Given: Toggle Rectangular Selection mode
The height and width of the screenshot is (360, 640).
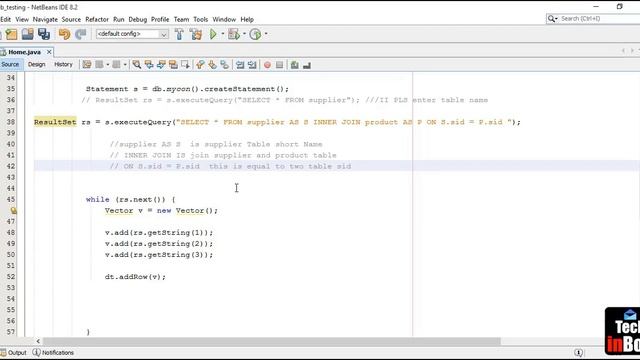Looking at the screenshot, I should point(186,65).
